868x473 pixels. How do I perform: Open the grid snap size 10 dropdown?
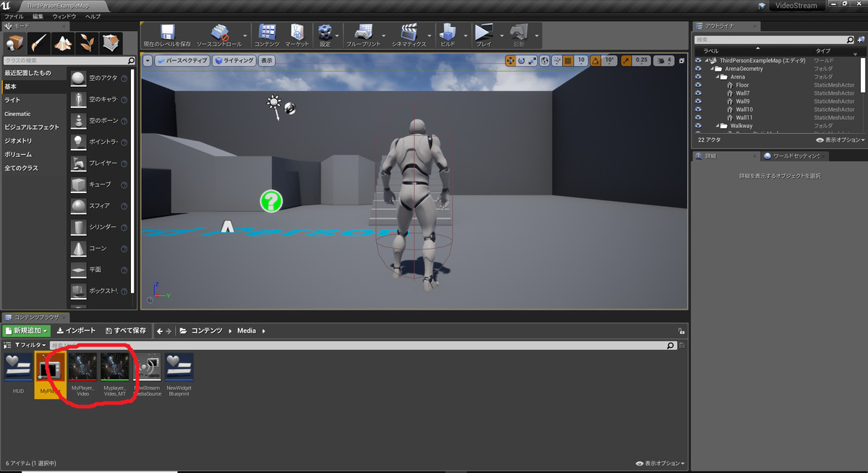tap(581, 61)
